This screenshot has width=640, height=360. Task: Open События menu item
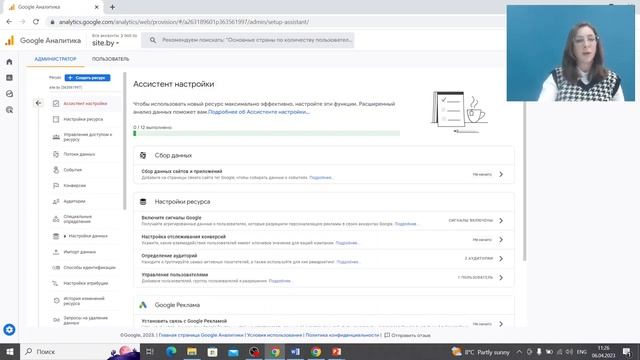[73, 170]
